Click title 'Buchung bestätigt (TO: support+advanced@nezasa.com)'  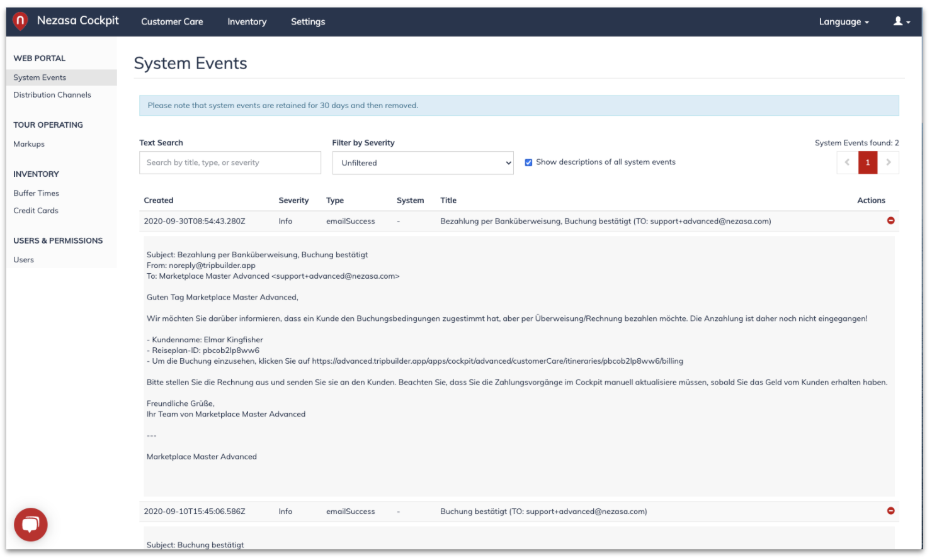[543, 512]
